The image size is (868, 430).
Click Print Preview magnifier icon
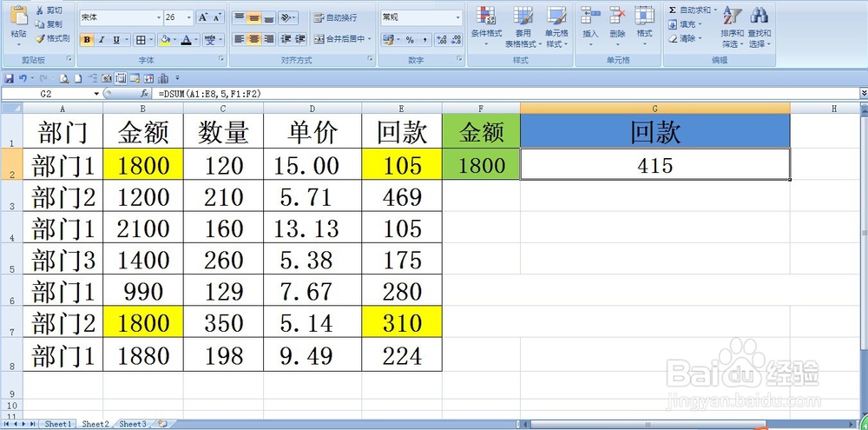pyautogui.click(x=64, y=79)
